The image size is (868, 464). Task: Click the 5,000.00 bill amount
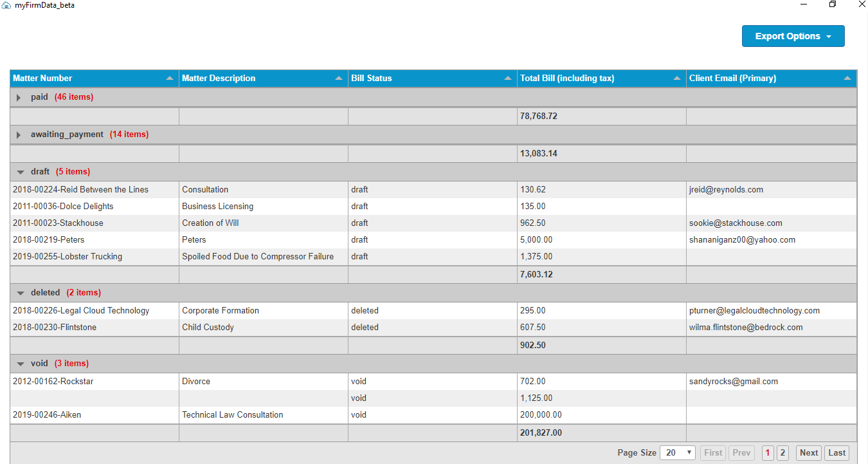pos(536,240)
